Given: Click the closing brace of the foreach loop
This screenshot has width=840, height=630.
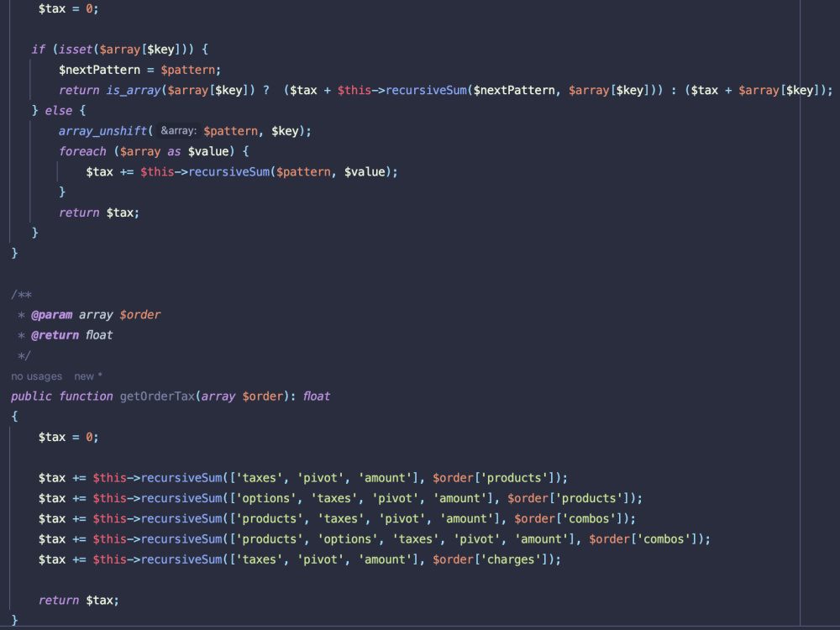Looking at the screenshot, I should (62, 192).
